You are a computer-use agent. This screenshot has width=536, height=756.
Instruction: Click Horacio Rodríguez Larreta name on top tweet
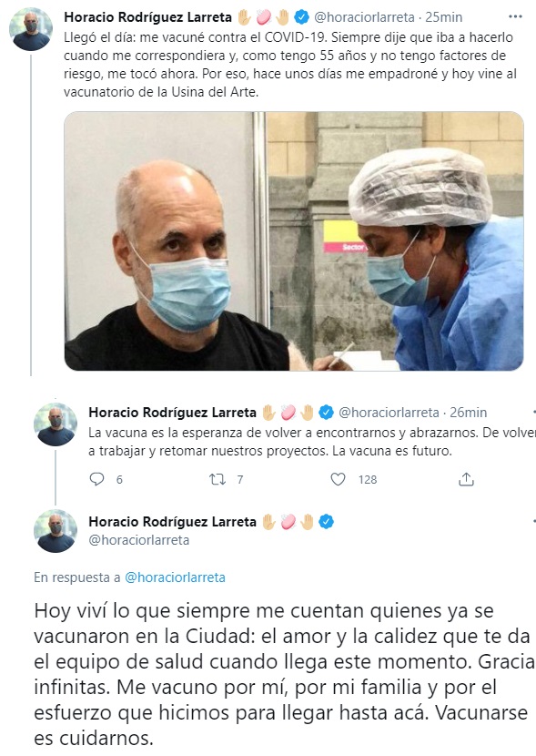[147, 17]
